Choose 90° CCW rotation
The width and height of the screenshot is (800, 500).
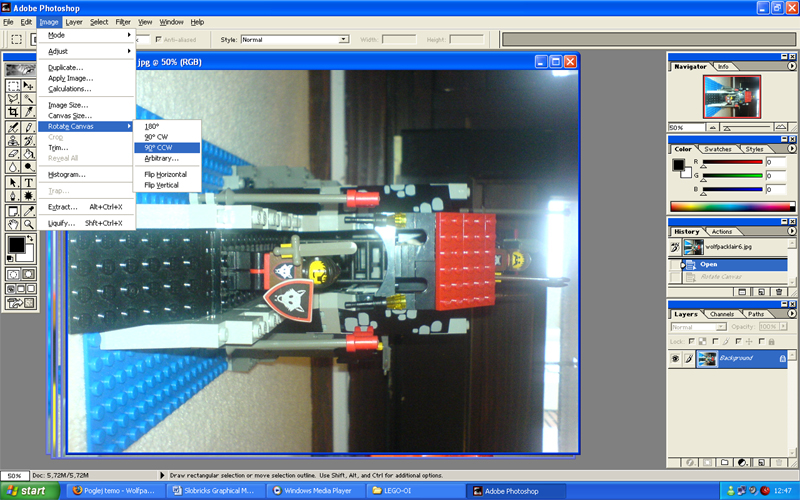pos(167,147)
